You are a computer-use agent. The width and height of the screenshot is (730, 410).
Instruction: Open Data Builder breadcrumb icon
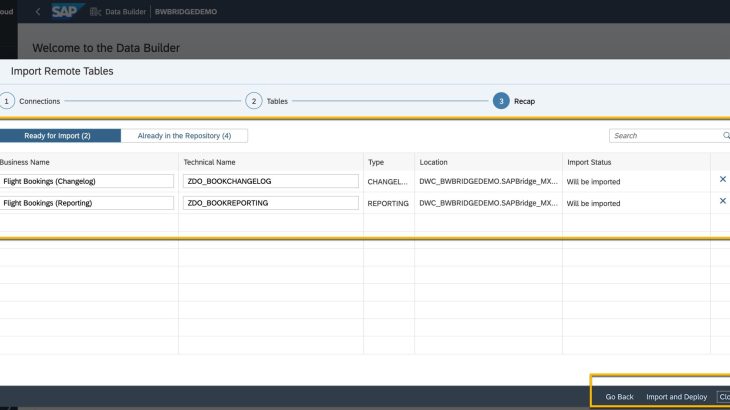tap(95, 12)
